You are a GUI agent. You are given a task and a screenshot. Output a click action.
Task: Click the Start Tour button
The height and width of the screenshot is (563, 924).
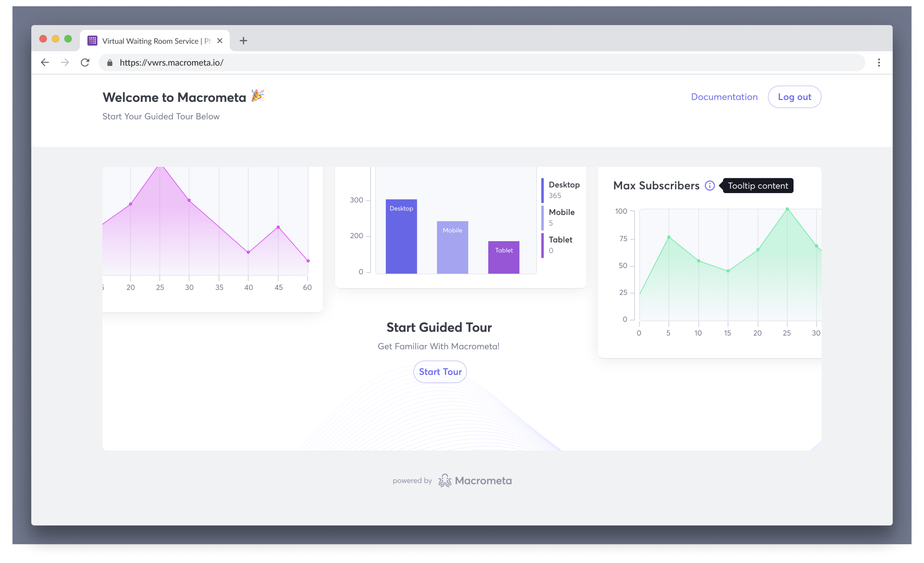(x=440, y=372)
